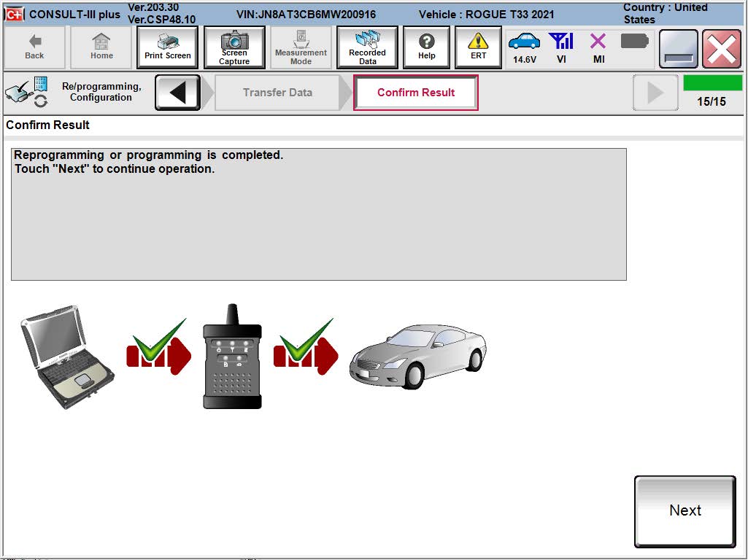Click the 15/15 step counter text

(x=712, y=101)
